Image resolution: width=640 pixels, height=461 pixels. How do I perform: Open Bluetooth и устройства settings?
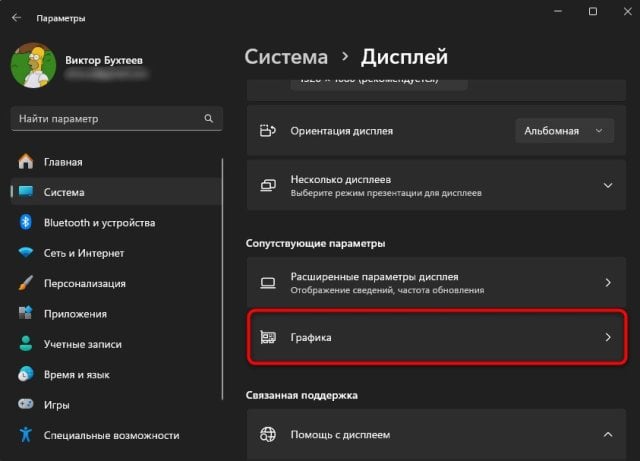(x=98, y=223)
